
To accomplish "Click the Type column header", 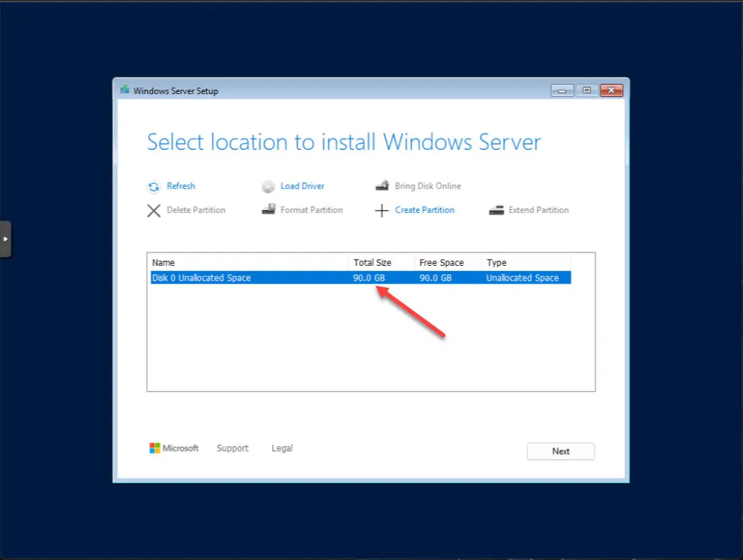I will [526, 262].
